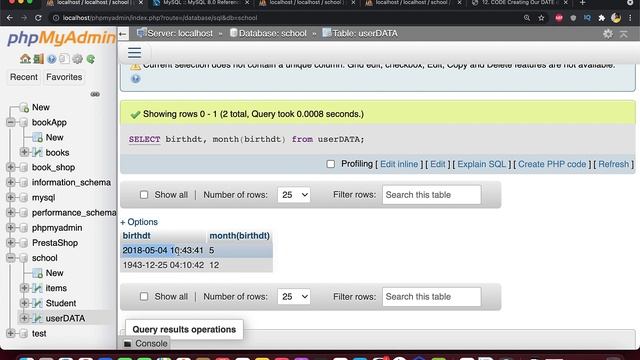Screen dimensions: 640x360
Task: Reload the browser page
Action: pos(38,18)
